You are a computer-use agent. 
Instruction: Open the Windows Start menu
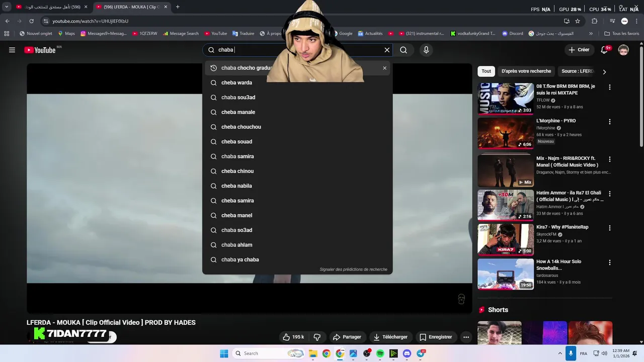point(224,353)
